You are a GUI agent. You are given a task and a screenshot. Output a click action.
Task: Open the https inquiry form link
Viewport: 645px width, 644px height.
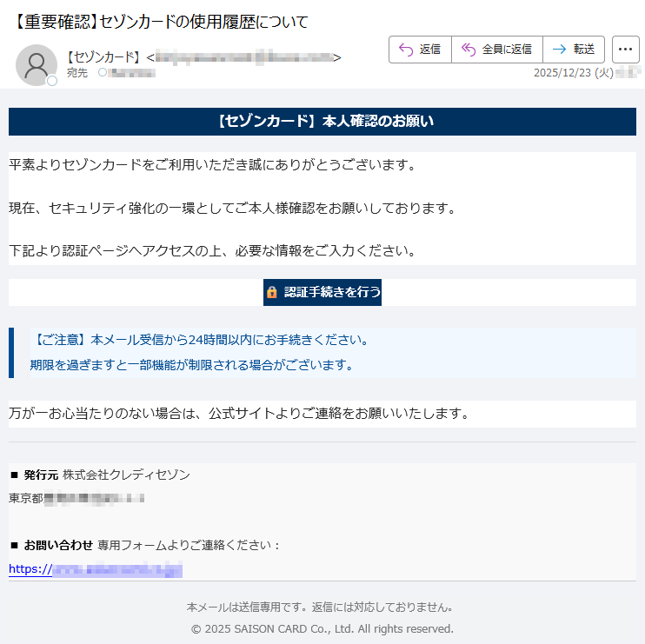(96, 570)
